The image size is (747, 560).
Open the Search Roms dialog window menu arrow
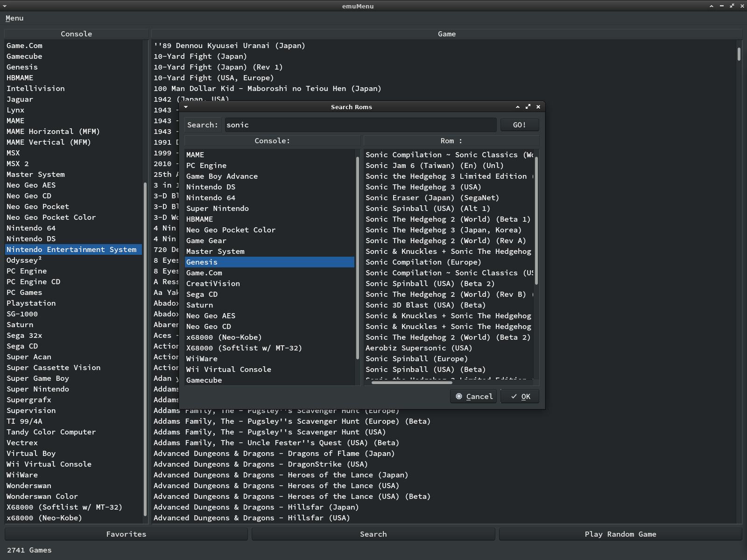click(186, 107)
